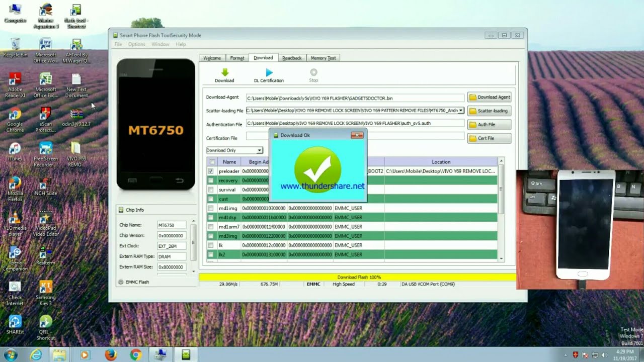644x362 pixels.
Task: Check the survival partition checkbox
Action: click(x=211, y=190)
